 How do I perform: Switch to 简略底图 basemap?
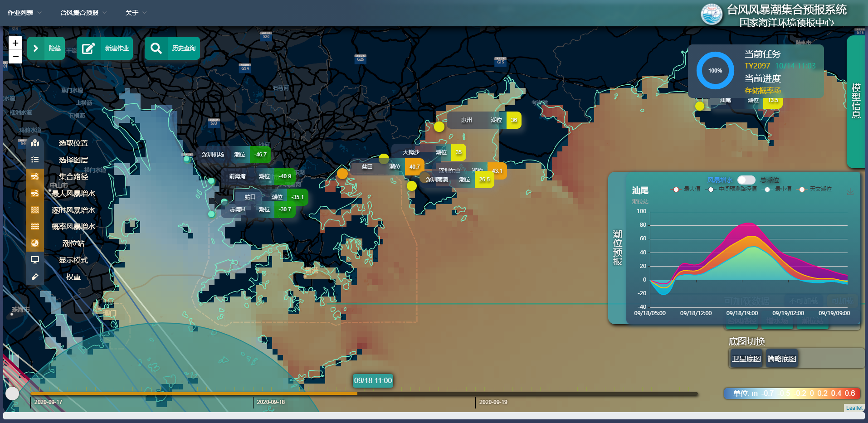(x=782, y=359)
